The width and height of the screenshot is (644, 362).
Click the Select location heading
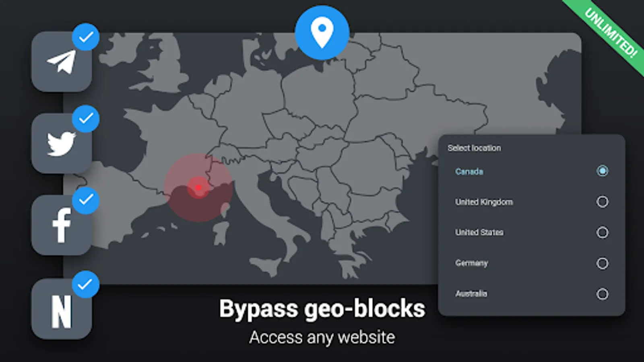click(x=474, y=148)
